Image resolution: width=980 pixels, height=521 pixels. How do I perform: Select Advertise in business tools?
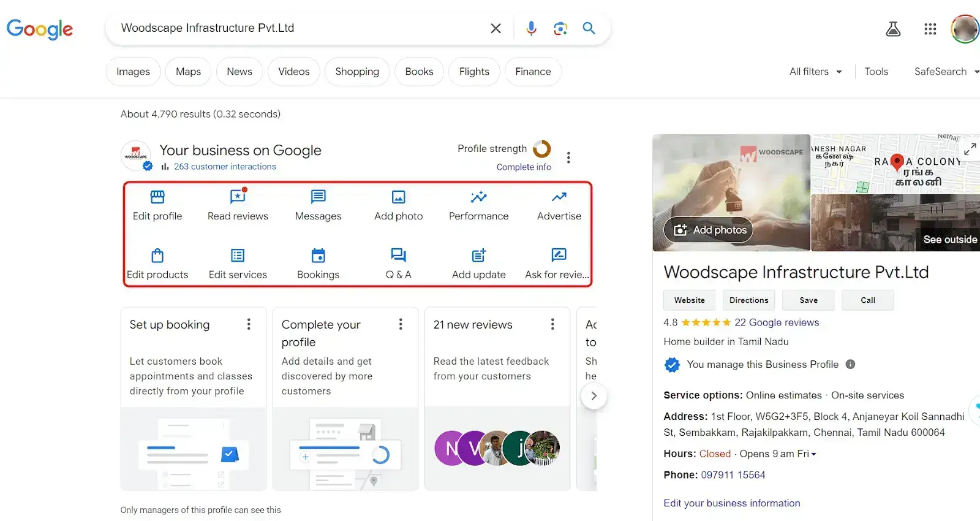click(559, 206)
